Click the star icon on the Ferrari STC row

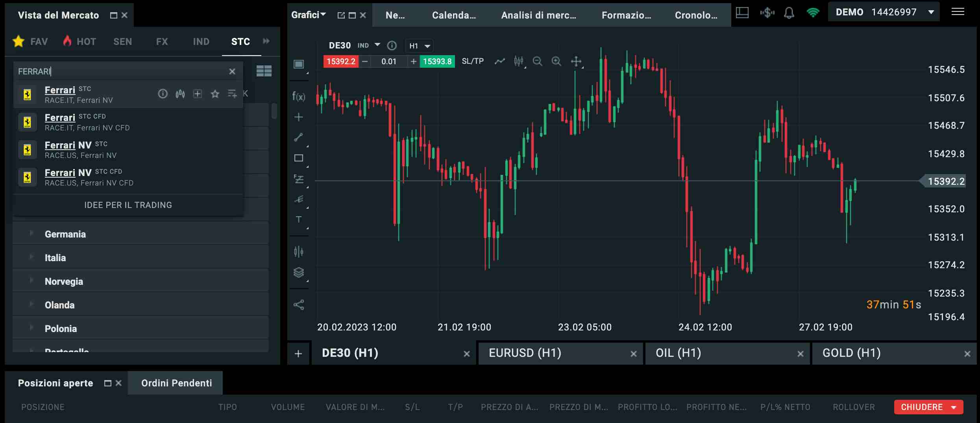click(215, 94)
